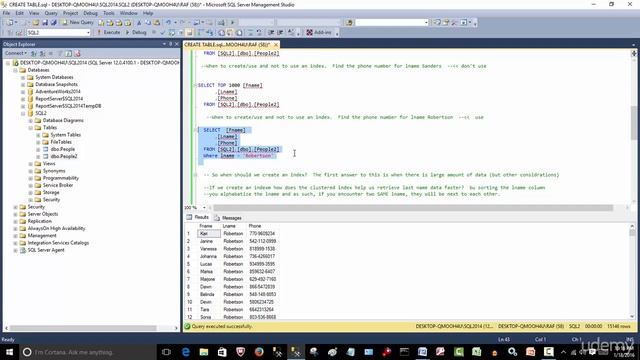
Task: Open Firefox from the taskbar
Action: point(259,352)
